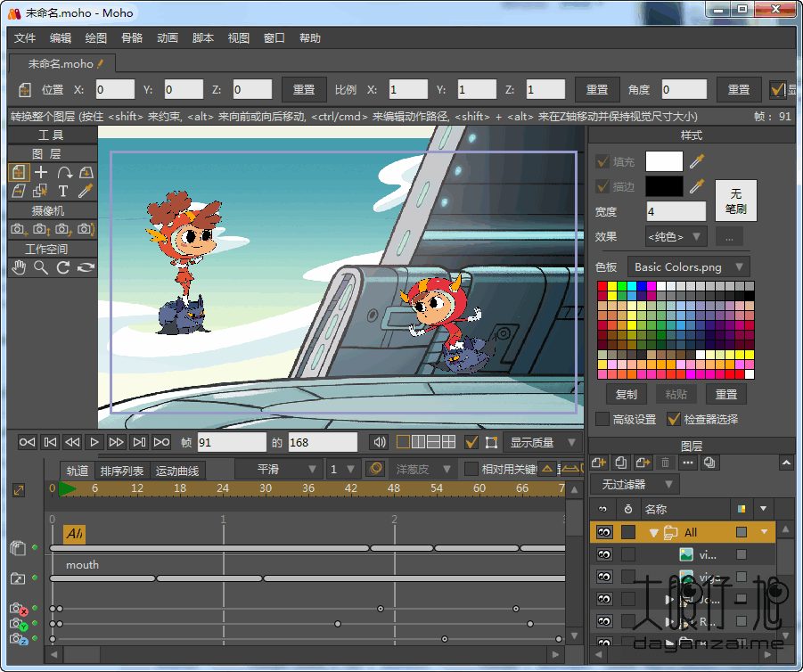Switch to the 运动曲线 timeline tab
The width and height of the screenshot is (803, 672).
176,471
